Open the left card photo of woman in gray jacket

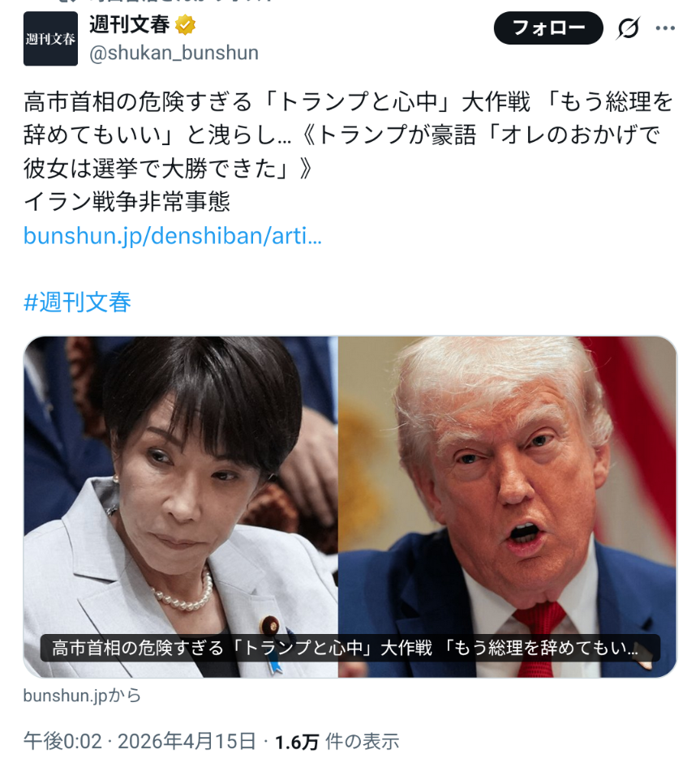coord(181,507)
